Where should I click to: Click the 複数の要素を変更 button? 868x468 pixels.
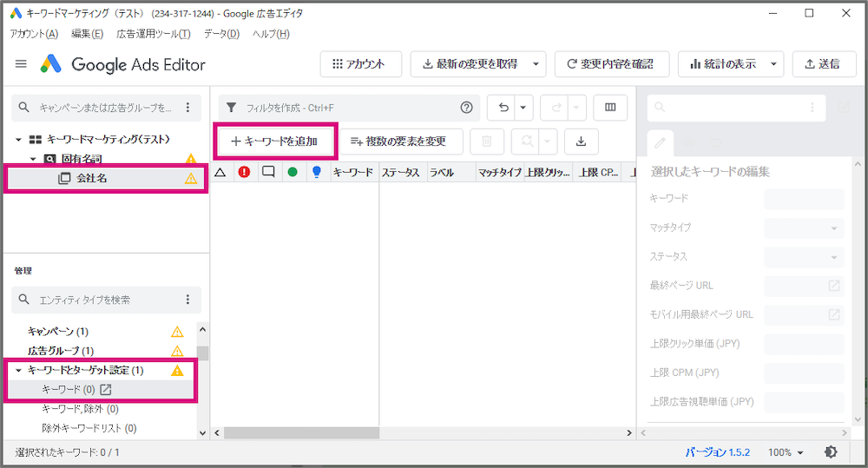click(x=401, y=142)
